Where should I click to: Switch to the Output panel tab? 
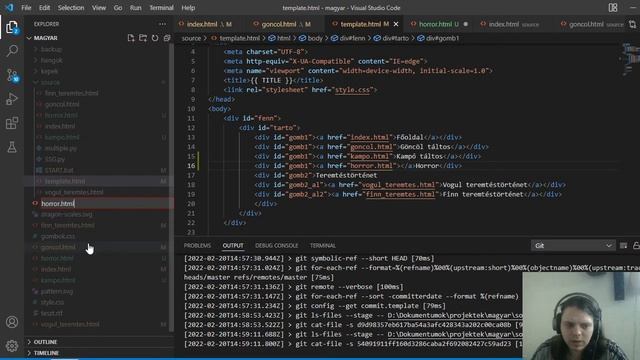click(x=233, y=246)
